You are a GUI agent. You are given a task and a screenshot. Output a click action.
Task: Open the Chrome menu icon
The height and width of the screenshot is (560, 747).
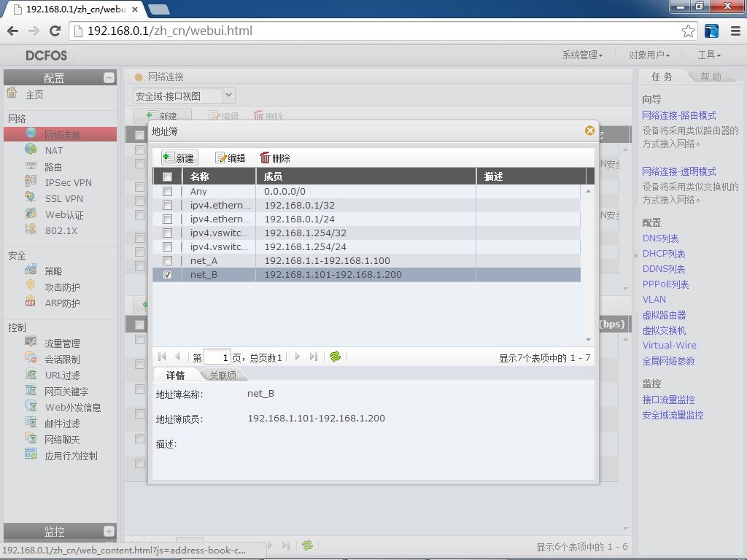[x=735, y=31]
